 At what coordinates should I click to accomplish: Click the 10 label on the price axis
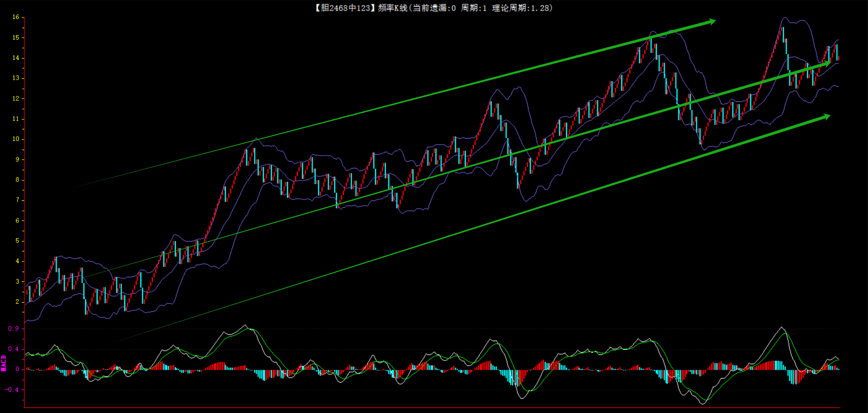[x=16, y=139]
